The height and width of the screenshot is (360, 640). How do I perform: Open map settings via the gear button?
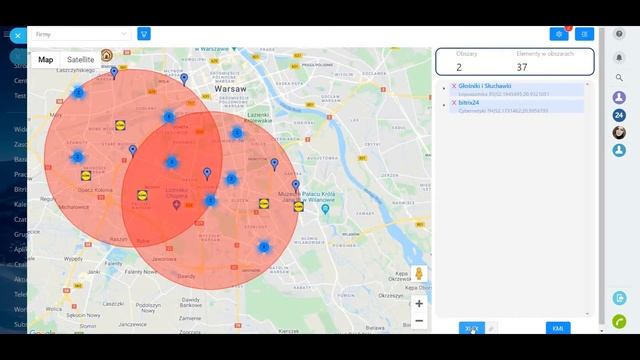559,34
